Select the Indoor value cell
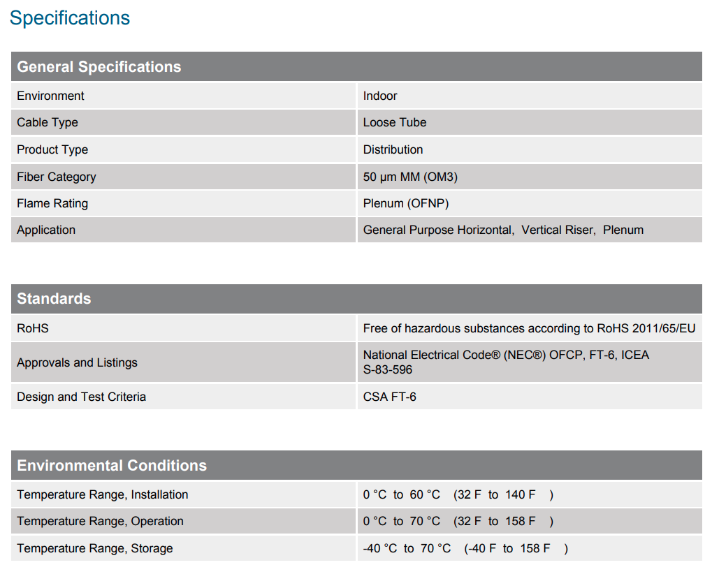Image resolution: width=719 pixels, height=588 pixels. tap(530, 96)
